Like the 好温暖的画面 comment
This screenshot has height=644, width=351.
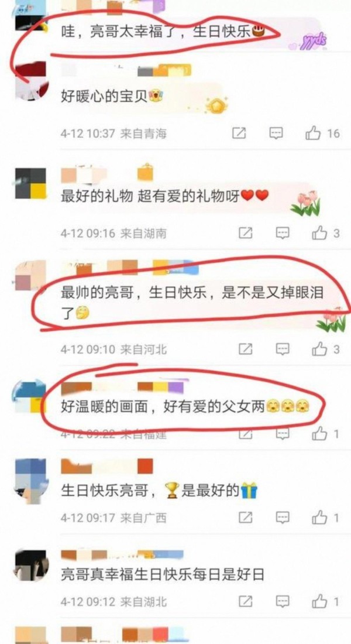click(325, 434)
